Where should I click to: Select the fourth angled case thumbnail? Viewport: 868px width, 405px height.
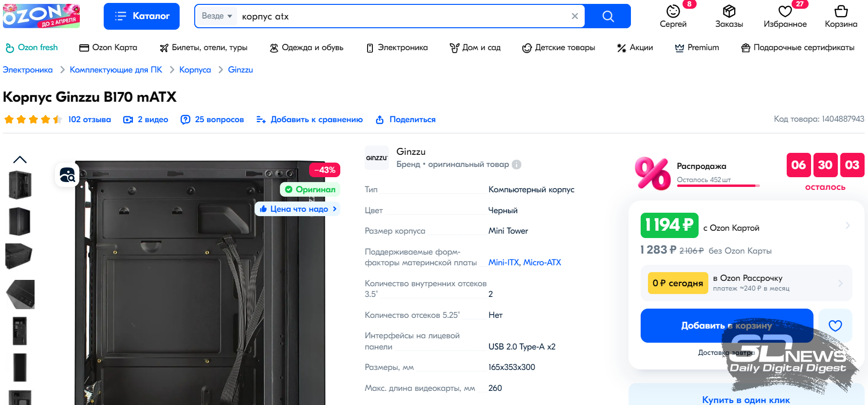20,295
